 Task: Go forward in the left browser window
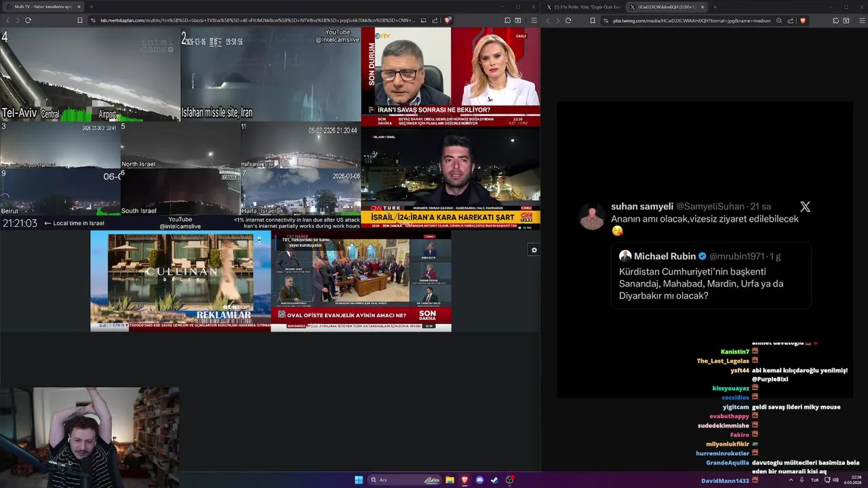coord(17,20)
